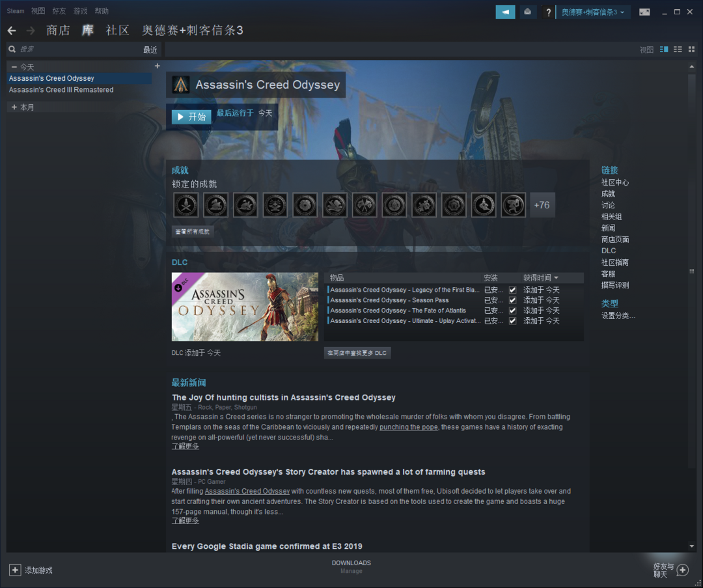This screenshot has height=588, width=703.
Task: Expand the 本月 category in game list
Action: click(x=14, y=107)
